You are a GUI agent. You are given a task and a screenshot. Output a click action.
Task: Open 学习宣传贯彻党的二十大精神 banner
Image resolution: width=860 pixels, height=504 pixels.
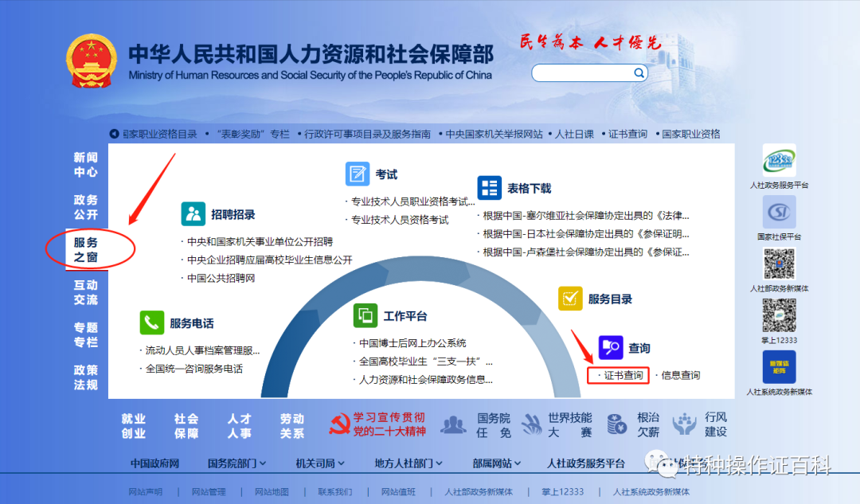click(377, 424)
